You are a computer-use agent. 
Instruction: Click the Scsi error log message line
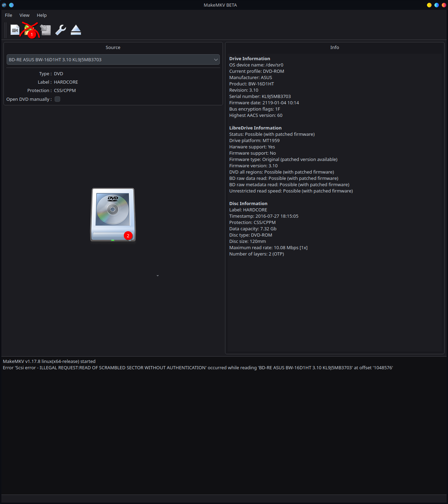tap(198, 367)
